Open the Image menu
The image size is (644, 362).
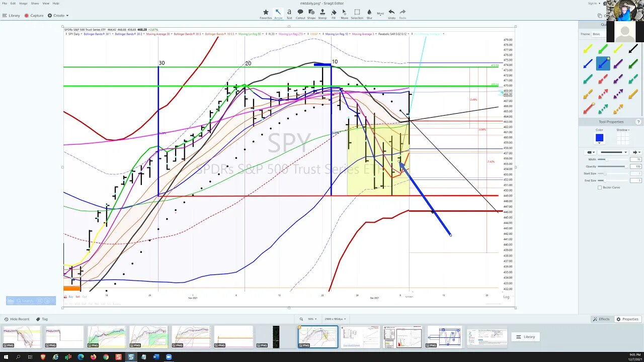tap(23, 4)
